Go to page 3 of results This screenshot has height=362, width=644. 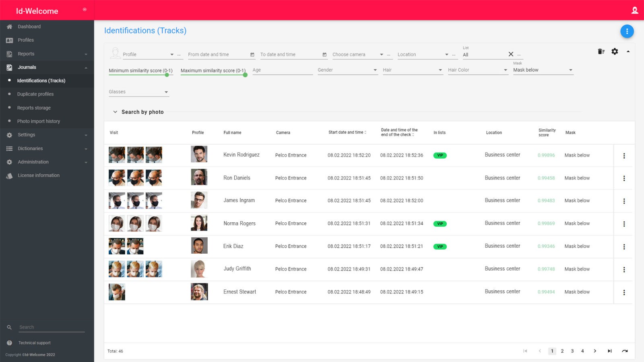(x=572, y=351)
